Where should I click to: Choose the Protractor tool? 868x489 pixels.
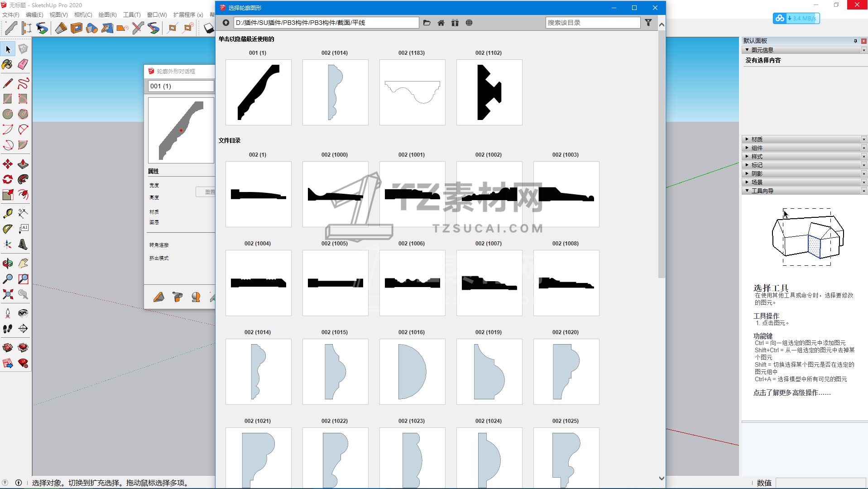click(x=8, y=229)
